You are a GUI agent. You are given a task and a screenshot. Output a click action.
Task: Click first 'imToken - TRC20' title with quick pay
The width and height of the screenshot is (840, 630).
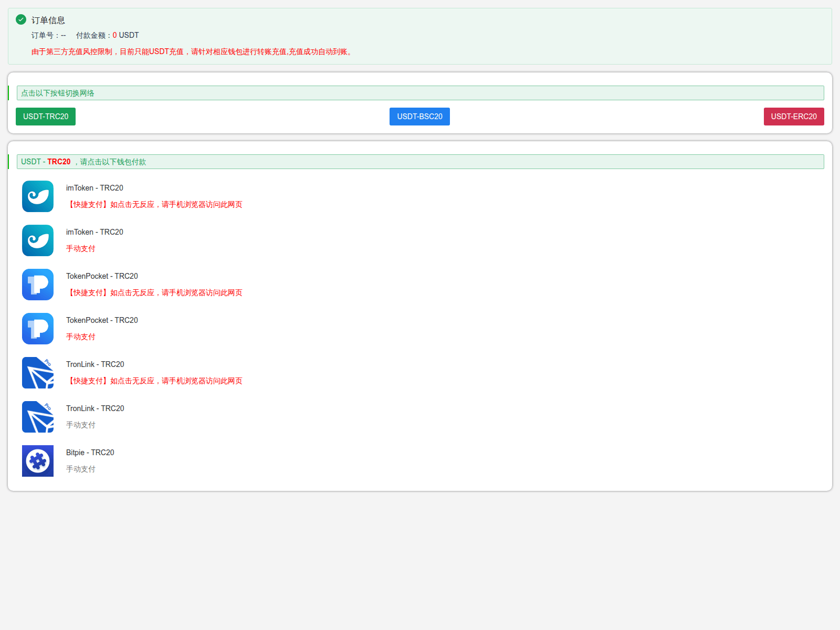[94, 188]
